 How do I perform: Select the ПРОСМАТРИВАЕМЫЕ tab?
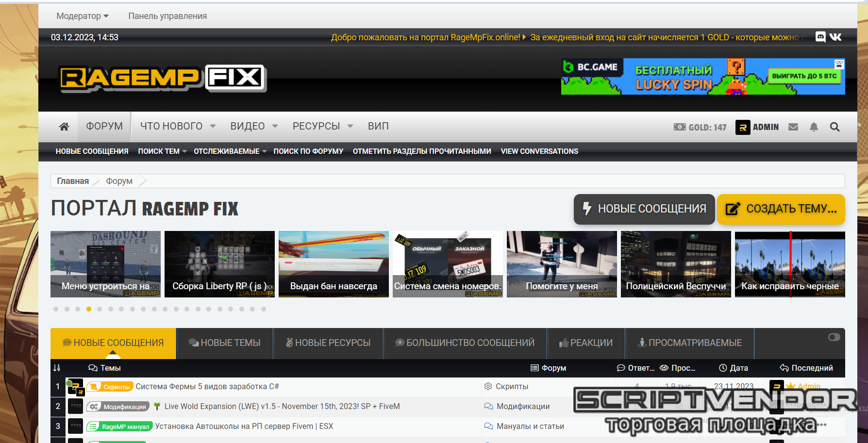tap(690, 343)
